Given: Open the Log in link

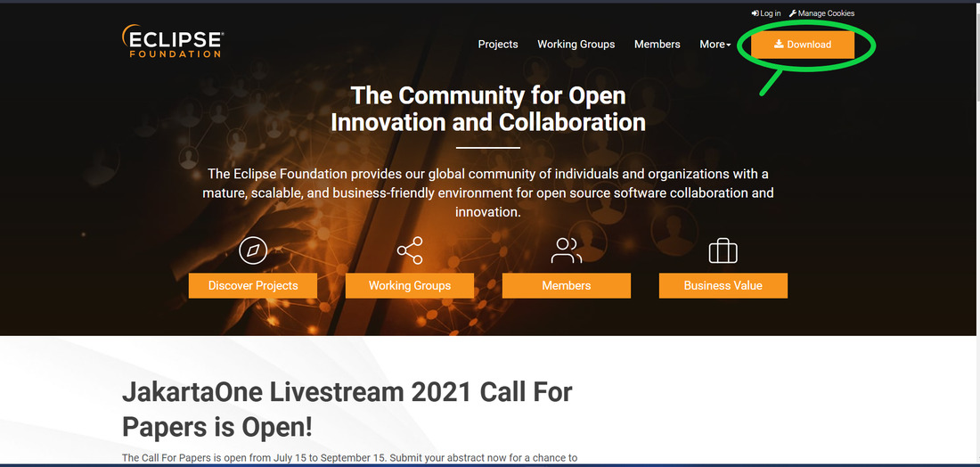Looking at the screenshot, I should pos(766,13).
